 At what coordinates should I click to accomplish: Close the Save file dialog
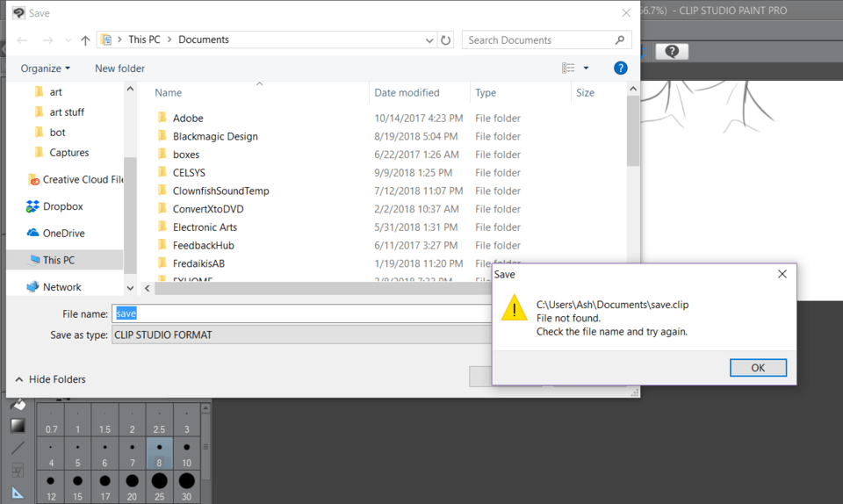click(x=626, y=13)
